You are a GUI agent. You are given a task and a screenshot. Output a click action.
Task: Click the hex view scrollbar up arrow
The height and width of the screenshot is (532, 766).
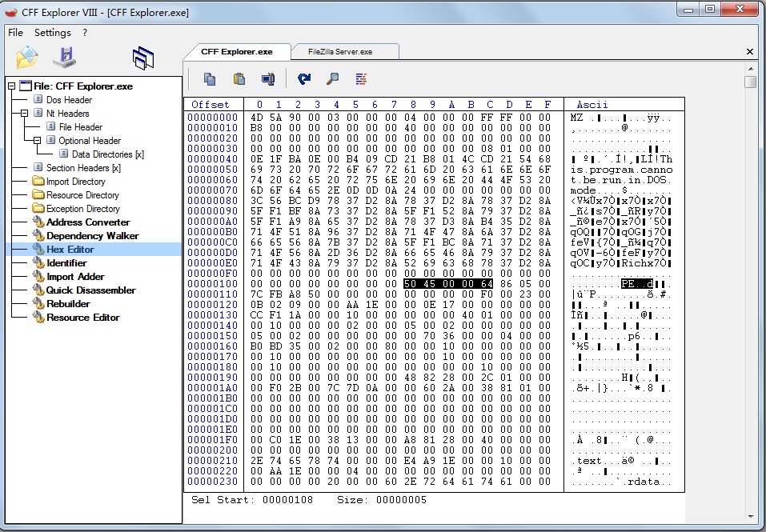[750, 69]
